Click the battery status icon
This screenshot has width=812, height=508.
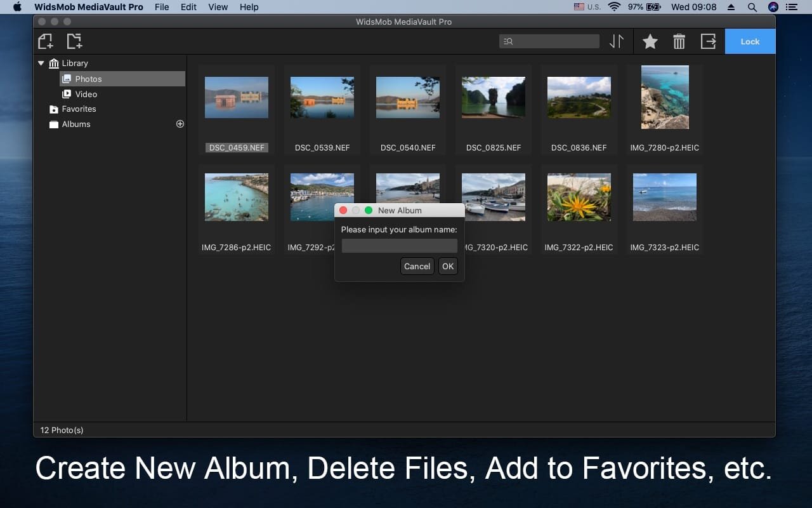[653, 7]
